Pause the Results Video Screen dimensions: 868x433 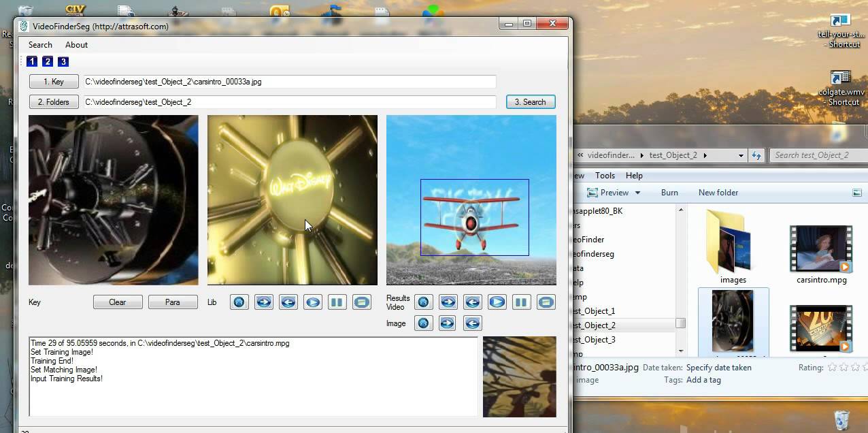[x=522, y=302]
